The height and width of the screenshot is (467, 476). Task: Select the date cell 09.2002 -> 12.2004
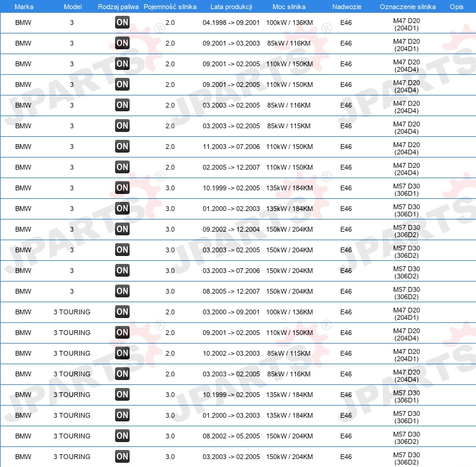click(231, 229)
